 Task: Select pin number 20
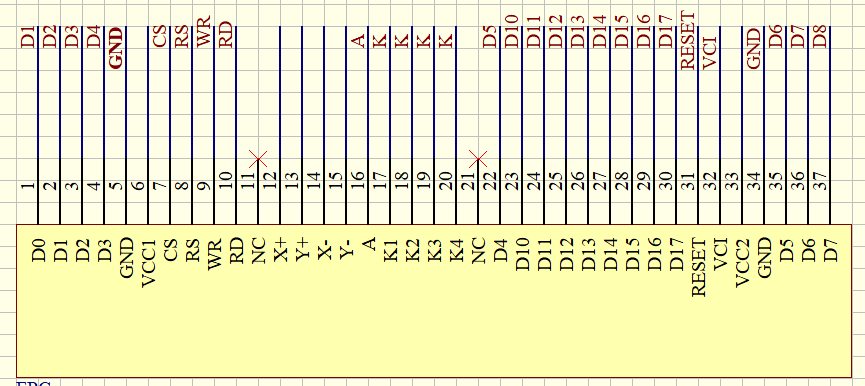(x=447, y=180)
